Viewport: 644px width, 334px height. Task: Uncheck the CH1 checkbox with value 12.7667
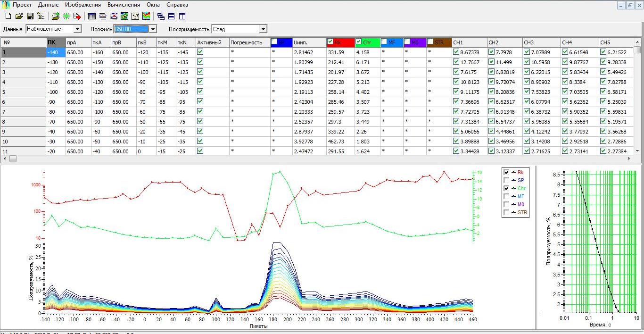(x=455, y=62)
